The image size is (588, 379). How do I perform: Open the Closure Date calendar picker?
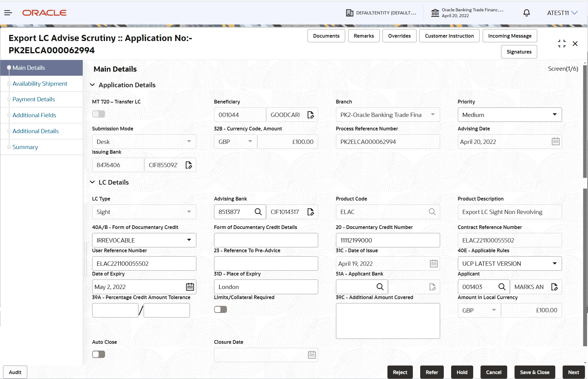pyautogui.click(x=311, y=355)
